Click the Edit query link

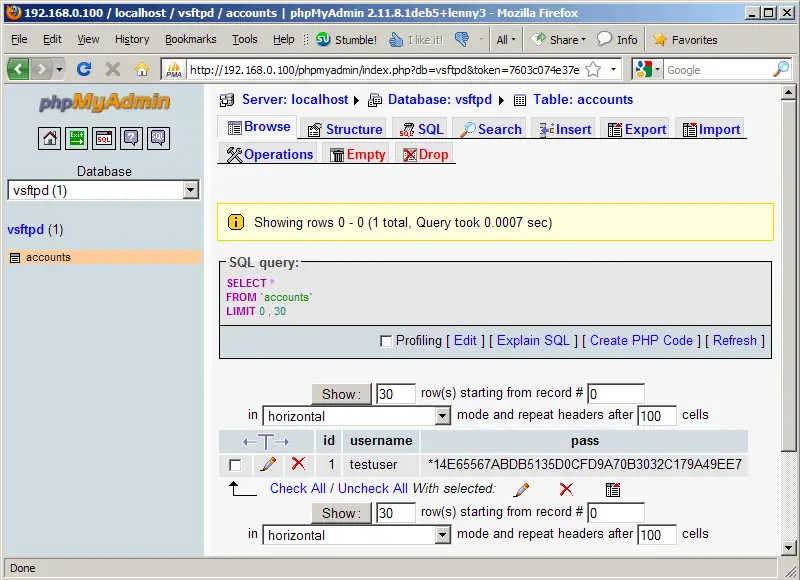click(465, 340)
